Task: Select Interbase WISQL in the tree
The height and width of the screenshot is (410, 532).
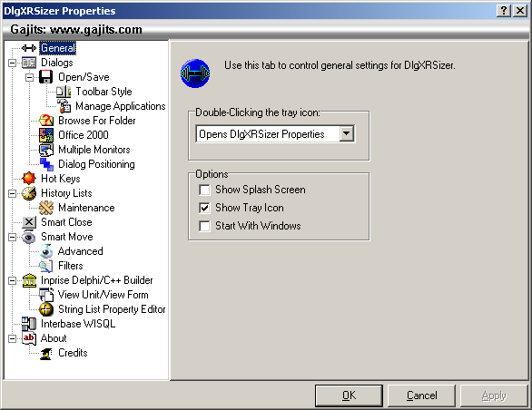Action: click(78, 324)
